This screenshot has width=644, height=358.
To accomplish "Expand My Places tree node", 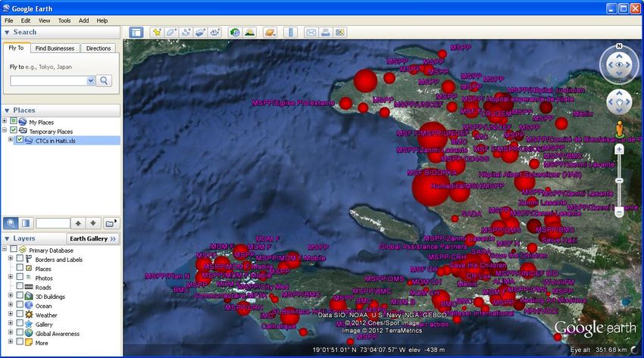I will [x=5, y=120].
